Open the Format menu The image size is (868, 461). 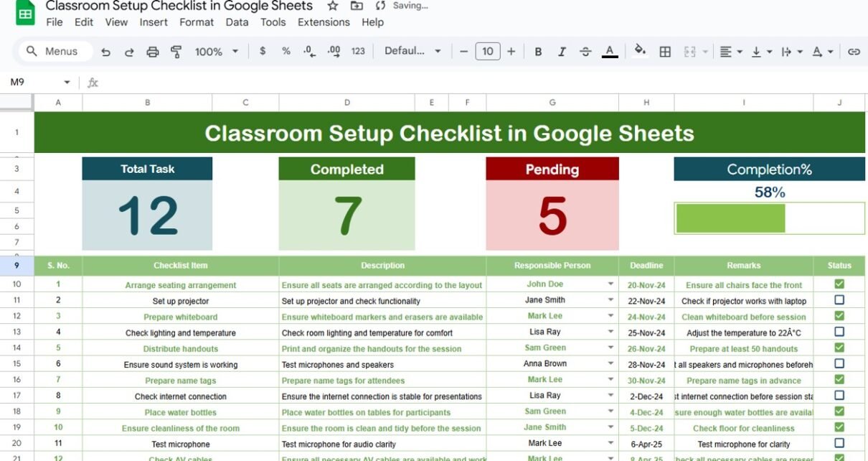pos(197,22)
